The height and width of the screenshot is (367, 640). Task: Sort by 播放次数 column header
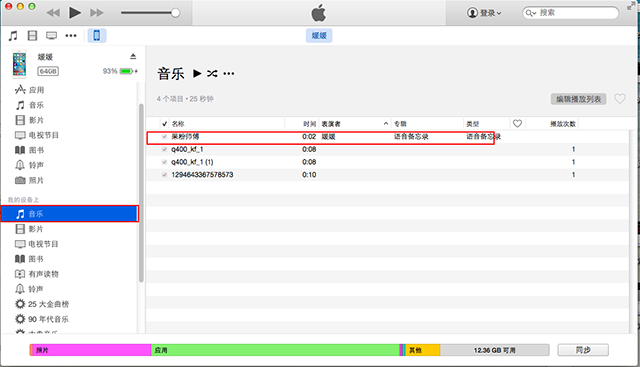tap(563, 124)
